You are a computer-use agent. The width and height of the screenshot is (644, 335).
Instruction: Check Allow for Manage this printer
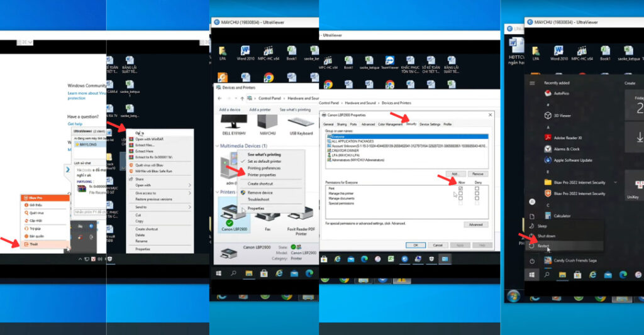point(460,194)
